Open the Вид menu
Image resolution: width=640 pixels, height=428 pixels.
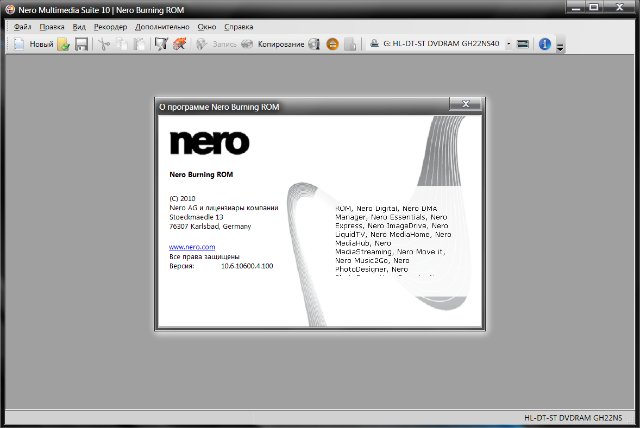coord(79,27)
